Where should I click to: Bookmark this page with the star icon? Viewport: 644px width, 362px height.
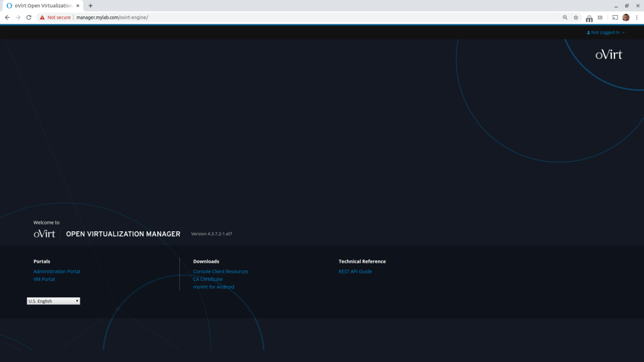[576, 17]
